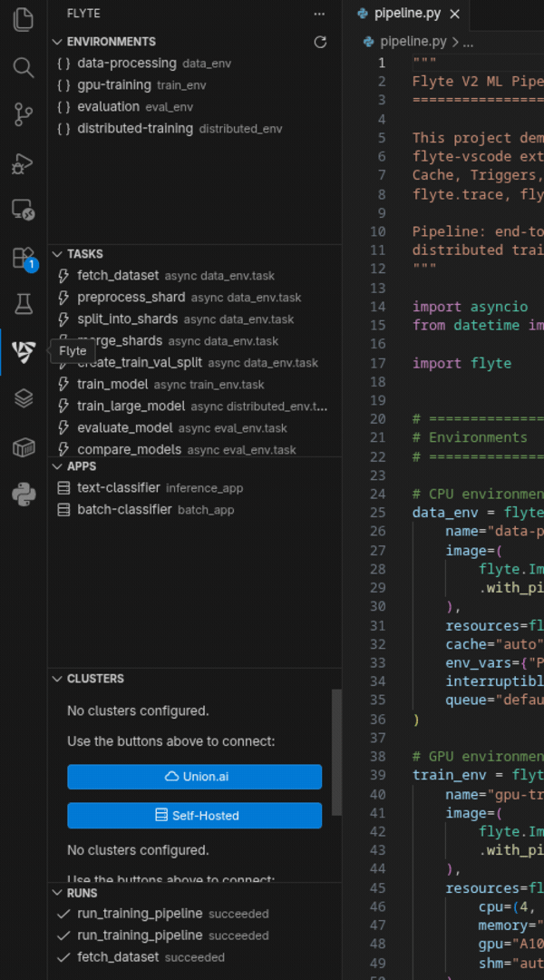Connect to a Self-Hosted cluster
The width and height of the screenshot is (544, 980).
click(195, 816)
